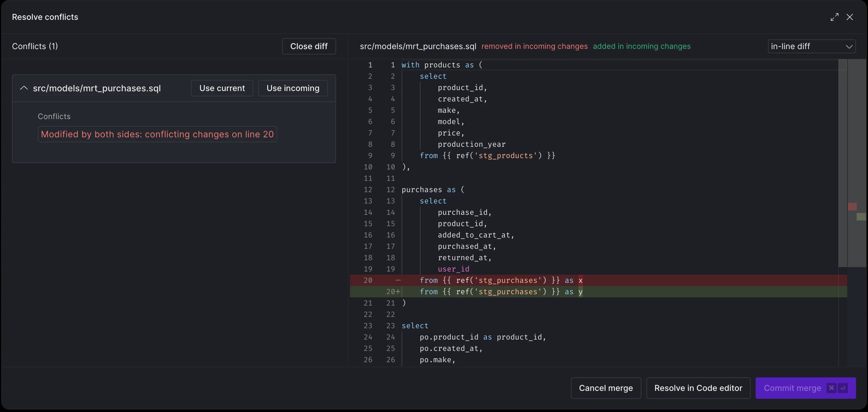Click the 'with products as (' code line
This screenshot has height=412, width=868.
coord(442,65)
